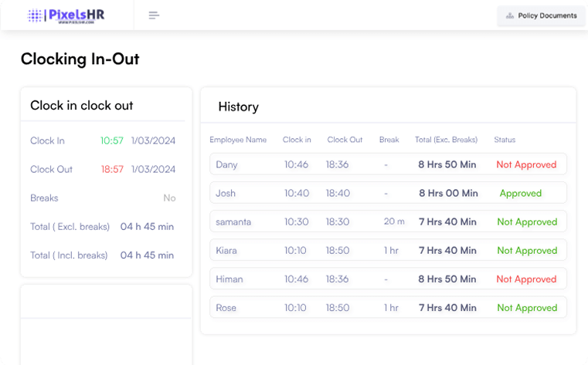Screen dimensions: 588x365
Task: Select Dany's history row
Action: pyautogui.click(x=388, y=164)
